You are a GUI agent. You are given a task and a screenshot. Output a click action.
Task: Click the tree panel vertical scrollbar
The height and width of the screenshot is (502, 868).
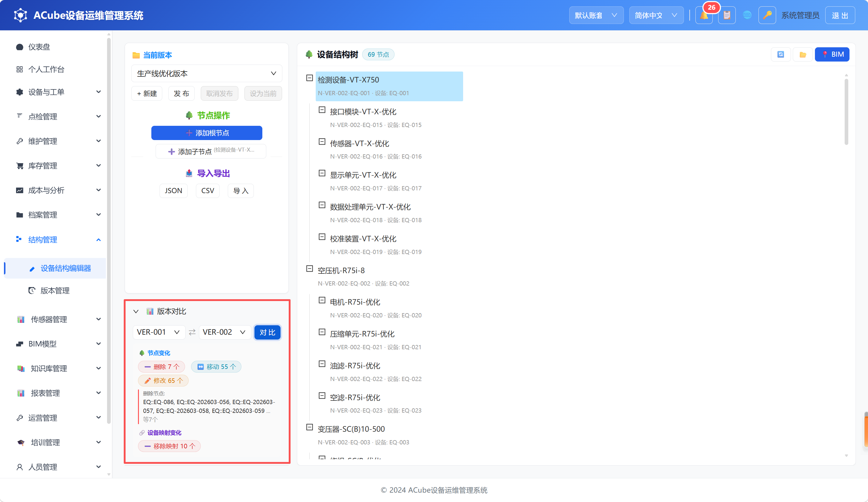(846, 112)
